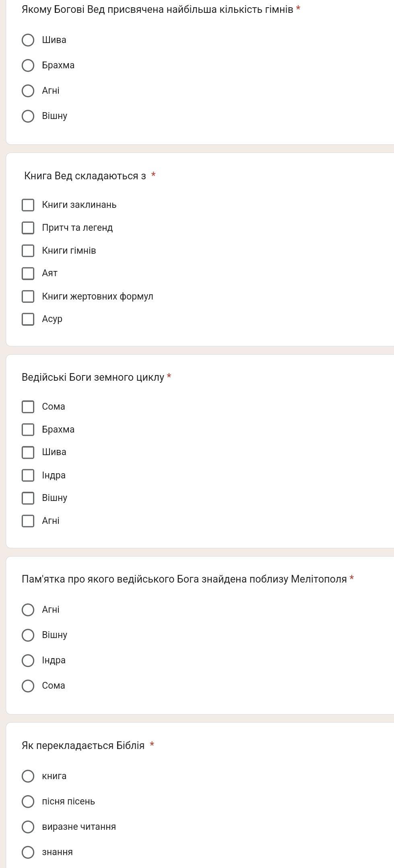The height and width of the screenshot is (868, 394).
Task: Enable the Книги гімнів checkbox
Action: 28,250
